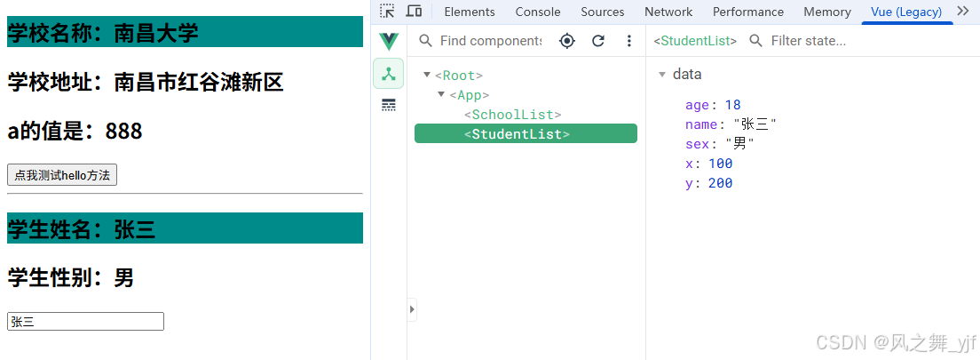Toggle the device toolbar icon

point(414,12)
